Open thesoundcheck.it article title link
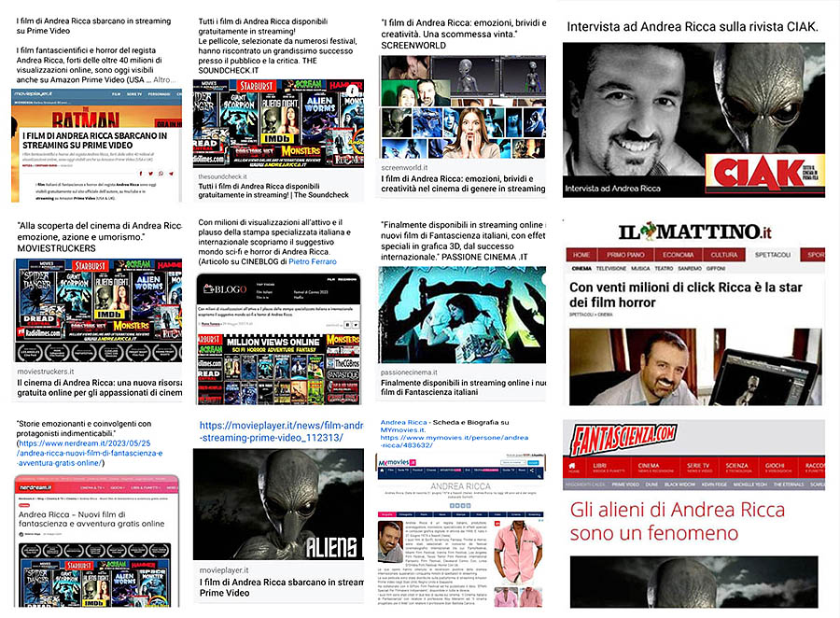 (x=273, y=190)
